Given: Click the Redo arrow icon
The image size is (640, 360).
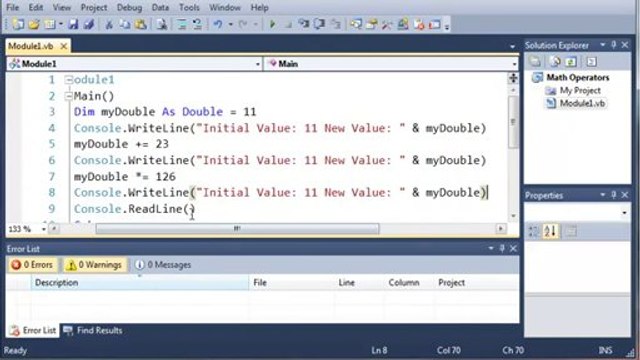Looking at the screenshot, I should pyautogui.click(x=243, y=24).
